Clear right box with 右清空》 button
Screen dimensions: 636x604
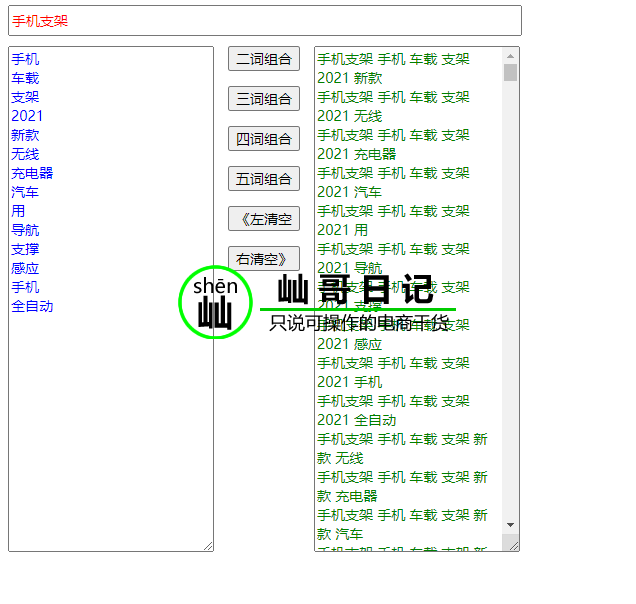[264, 259]
